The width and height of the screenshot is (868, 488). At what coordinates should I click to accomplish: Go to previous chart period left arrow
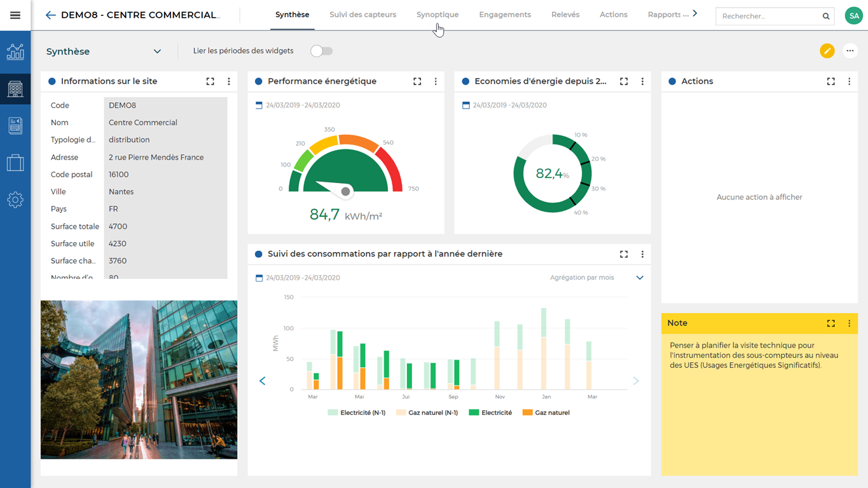point(263,381)
